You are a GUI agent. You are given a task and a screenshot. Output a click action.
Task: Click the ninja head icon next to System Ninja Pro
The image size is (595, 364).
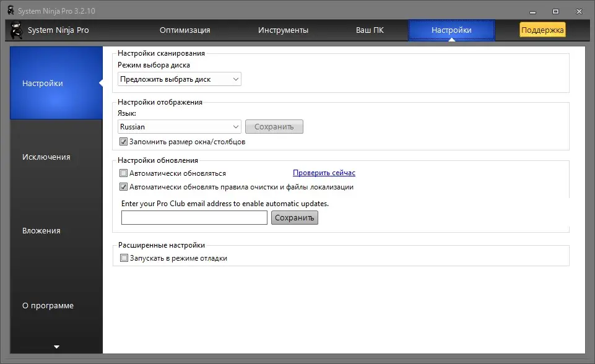click(15, 30)
